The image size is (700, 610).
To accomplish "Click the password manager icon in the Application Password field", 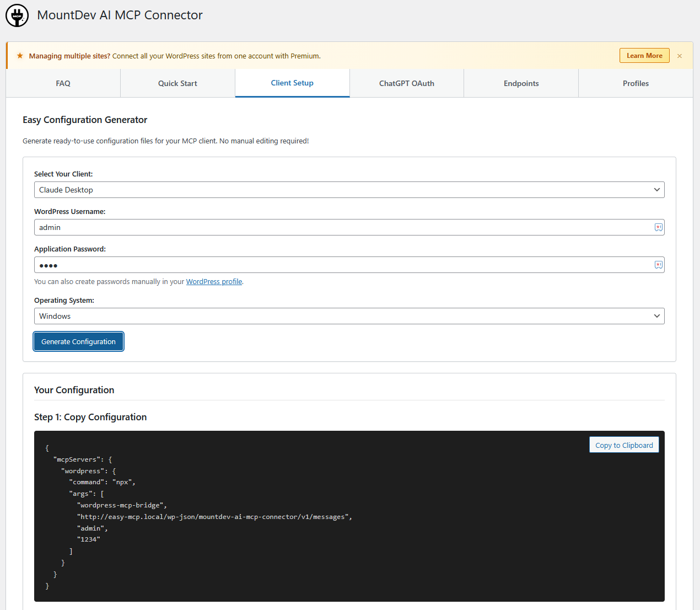I will [x=658, y=265].
